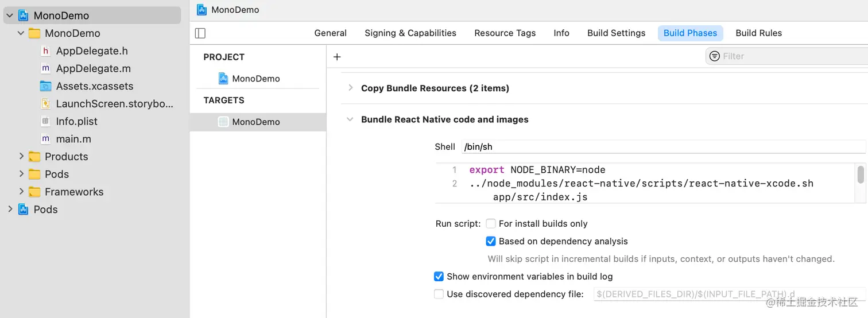Open the Signing & Capabilities tab
This screenshot has height=318, width=868.
pyautogui.click(x=410, y=33)
